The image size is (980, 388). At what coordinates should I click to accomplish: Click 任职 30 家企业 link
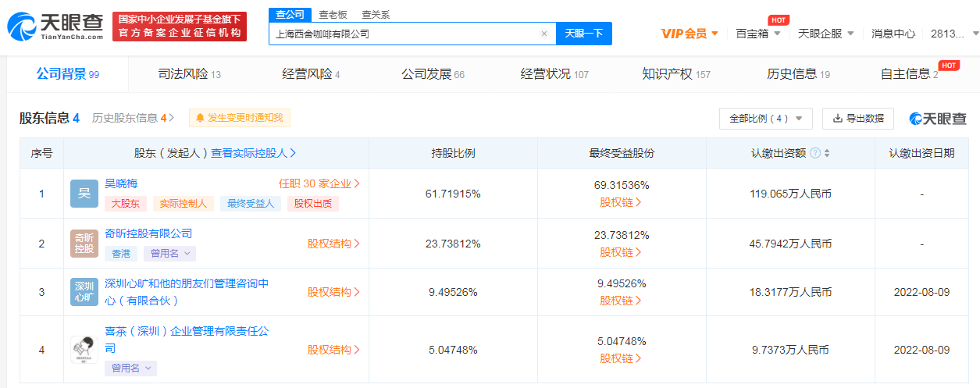319,184
